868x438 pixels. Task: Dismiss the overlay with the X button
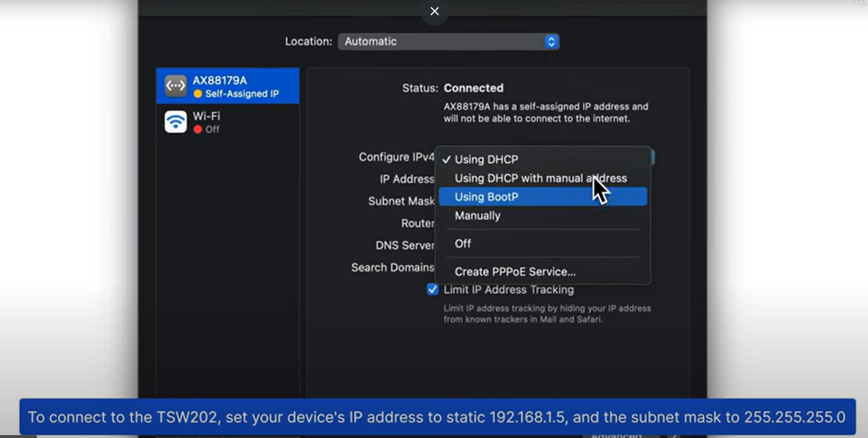[x=434, y=11]
